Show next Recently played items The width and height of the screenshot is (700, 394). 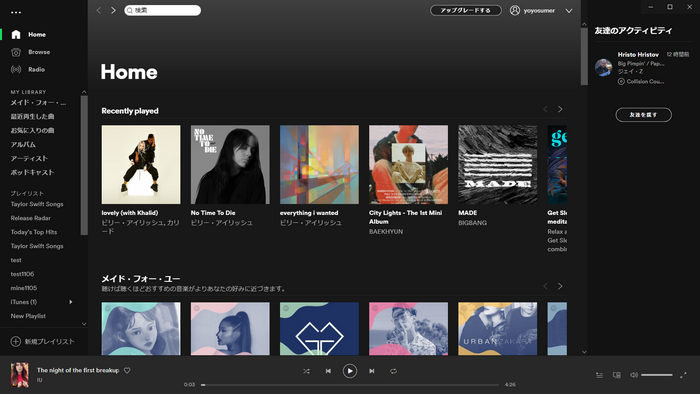(x=560, y=109)
